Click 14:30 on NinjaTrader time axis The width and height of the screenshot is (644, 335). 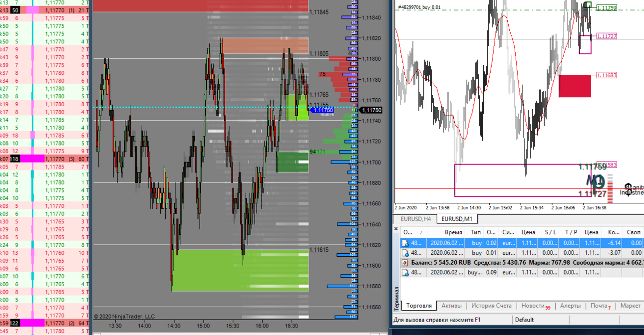click(173, 326)
